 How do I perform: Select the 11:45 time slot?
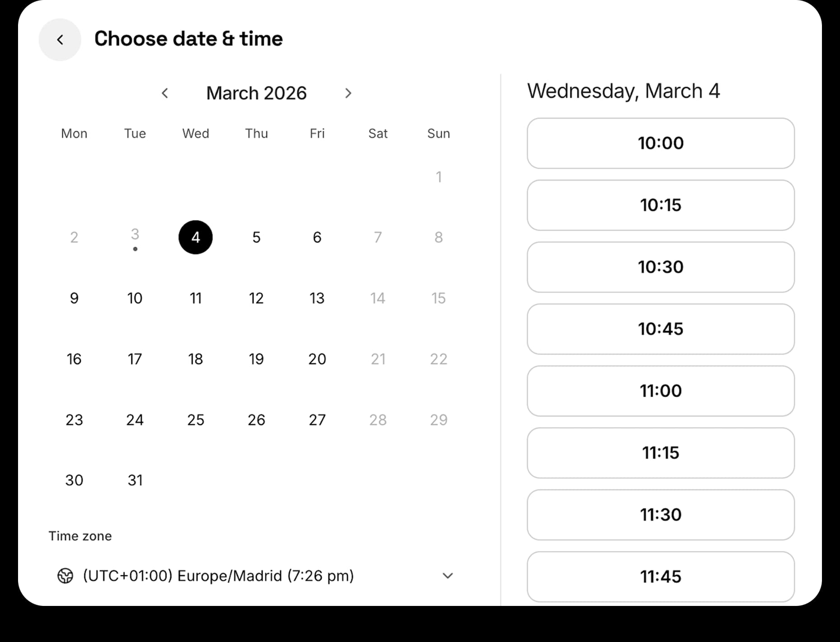pyautogui.click(x=660, y=576)
